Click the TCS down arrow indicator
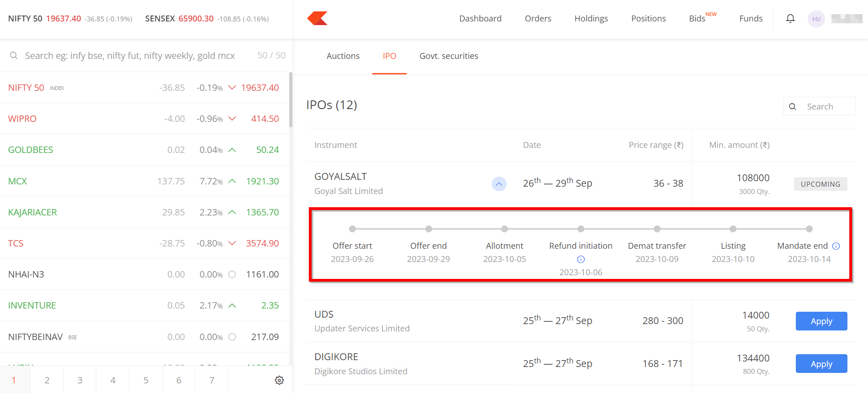Screen dimensions: 868x393 click(x=232, y=243)
